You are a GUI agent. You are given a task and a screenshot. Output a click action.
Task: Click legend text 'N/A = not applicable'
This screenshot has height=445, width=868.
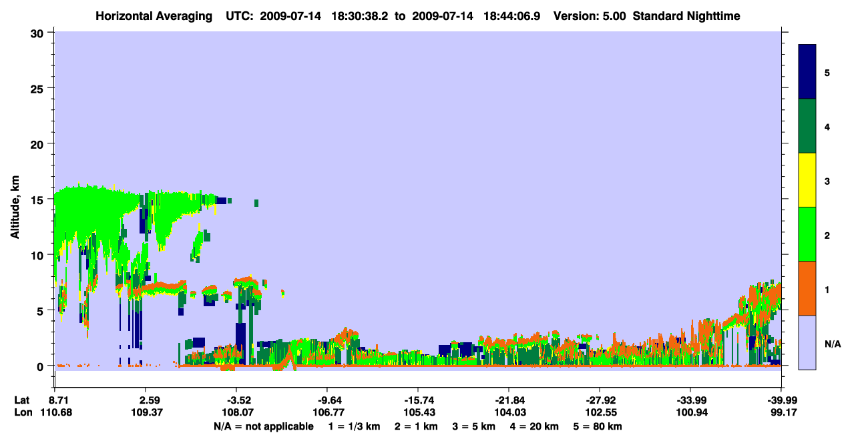264,426
